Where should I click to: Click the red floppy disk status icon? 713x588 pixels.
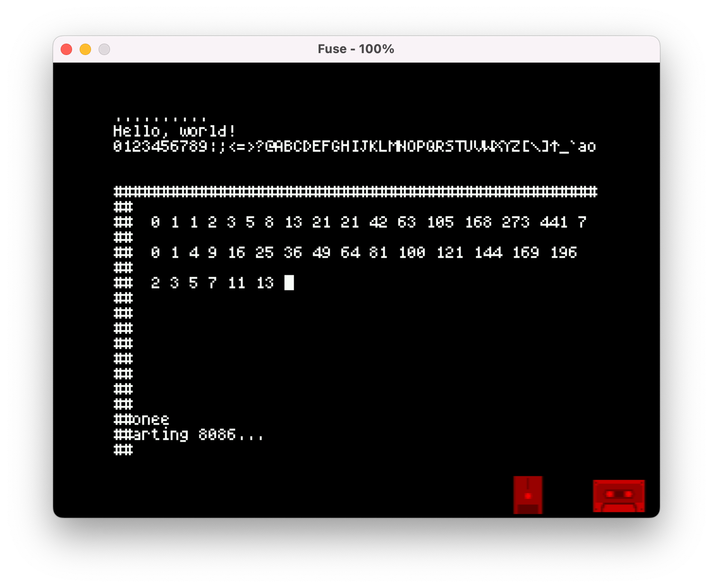(528, 495)
